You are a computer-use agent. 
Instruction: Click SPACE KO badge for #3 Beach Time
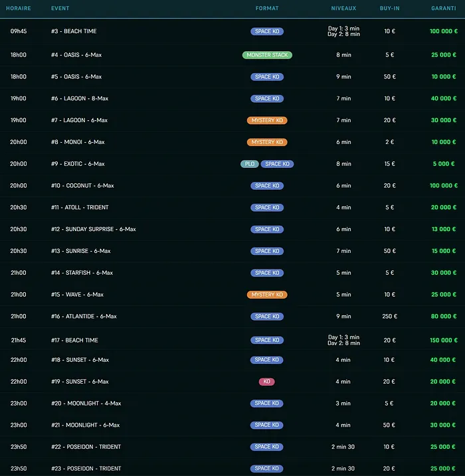coord(267,31)
